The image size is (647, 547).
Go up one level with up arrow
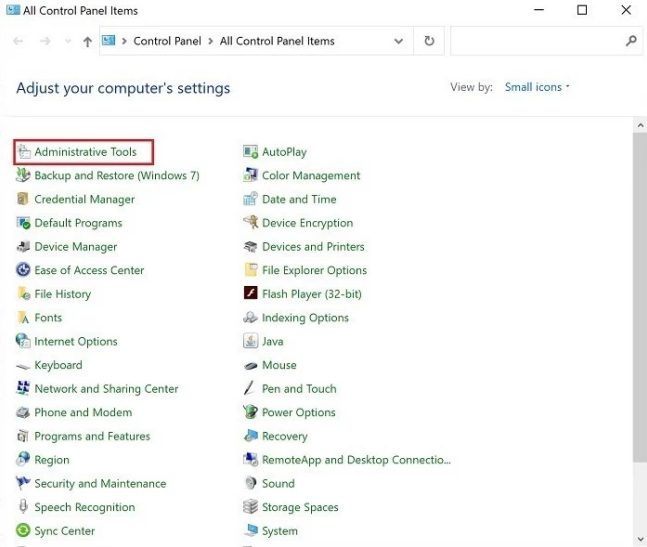(x=87, y=42)
